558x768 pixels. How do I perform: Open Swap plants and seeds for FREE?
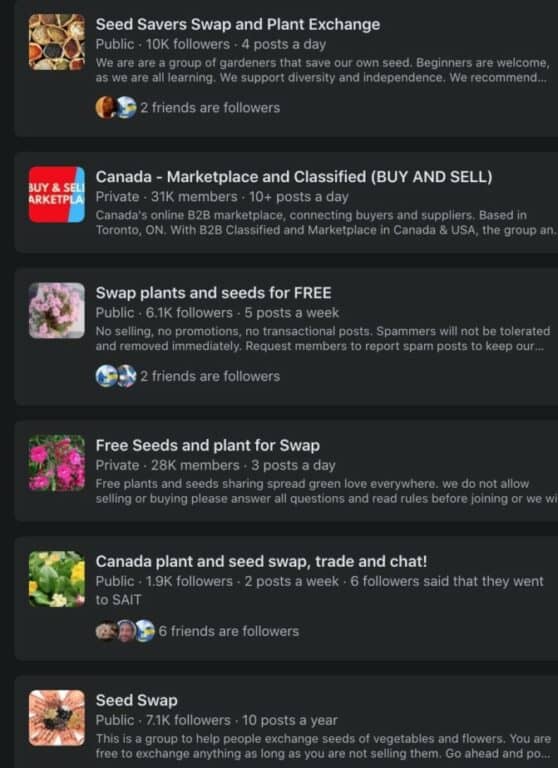pyautogui.click(x=213, y=293)
